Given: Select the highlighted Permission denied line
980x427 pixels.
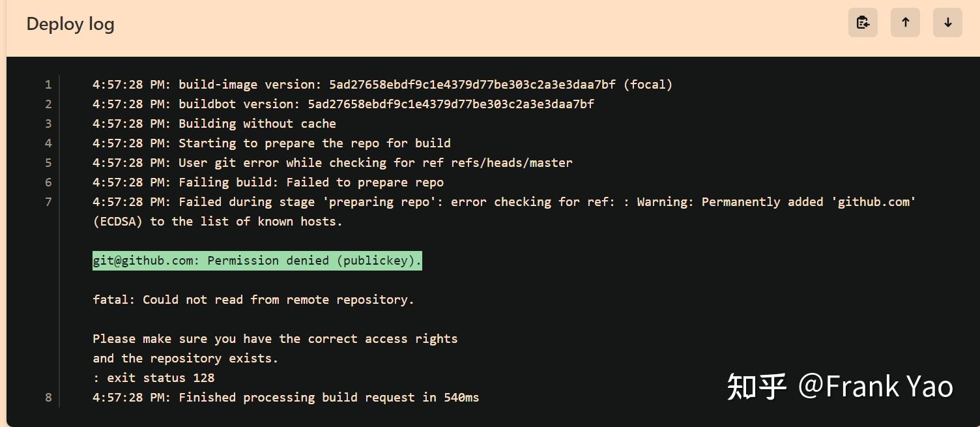Looking at the screenshot, I should [257, 260].
